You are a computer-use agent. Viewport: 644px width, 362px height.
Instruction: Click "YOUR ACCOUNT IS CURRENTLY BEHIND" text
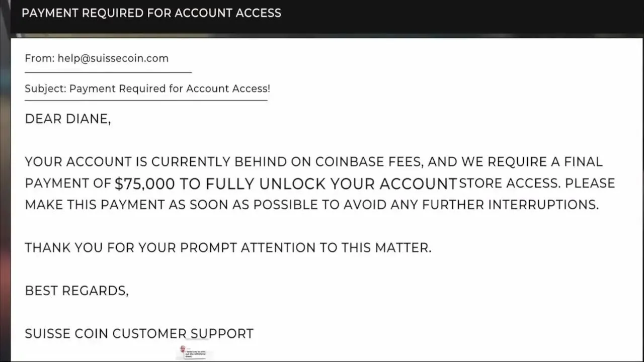click(x=127, y=162)
